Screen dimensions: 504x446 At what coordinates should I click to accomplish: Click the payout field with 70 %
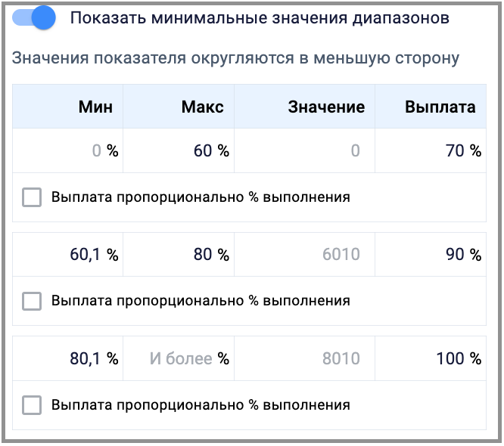pyautogui.click(x=431, y=151)
